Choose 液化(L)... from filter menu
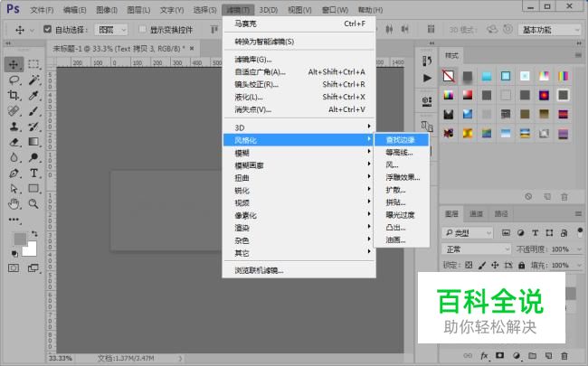The image size is (588, 366). pyautogui.click(x=299, y=97)
